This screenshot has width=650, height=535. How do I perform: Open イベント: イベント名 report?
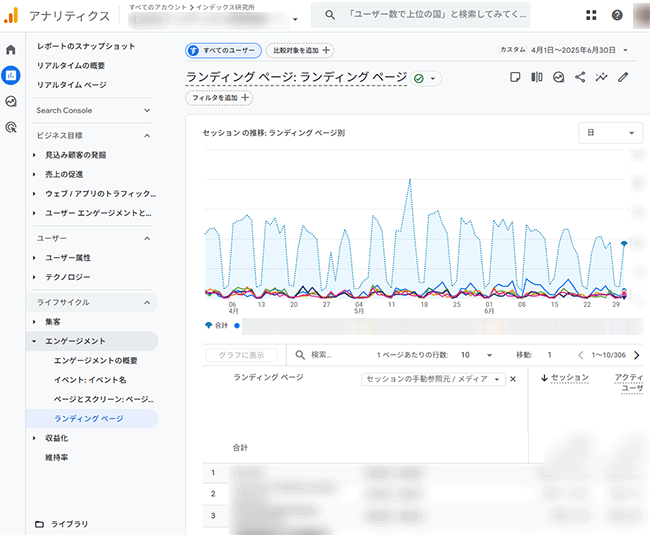click(x=90, y=380)
